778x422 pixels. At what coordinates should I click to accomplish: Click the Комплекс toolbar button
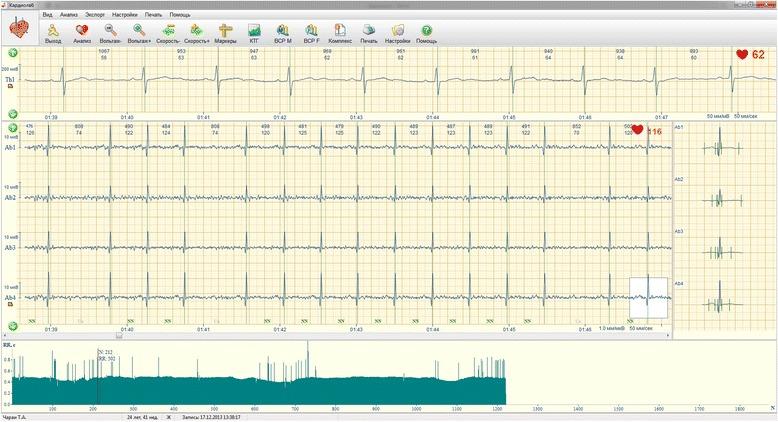pyautogui.click(x=340, y=32)
